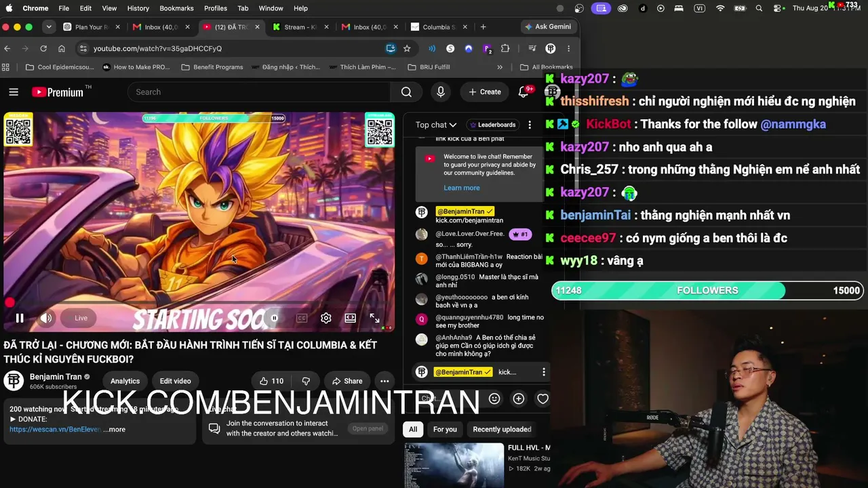
Task: Dislike the video
Action: 306,381
